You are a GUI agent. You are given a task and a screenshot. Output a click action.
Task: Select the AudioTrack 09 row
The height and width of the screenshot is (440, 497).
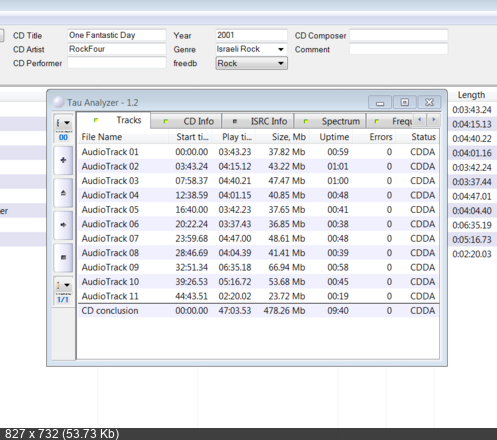pos(258,267)
